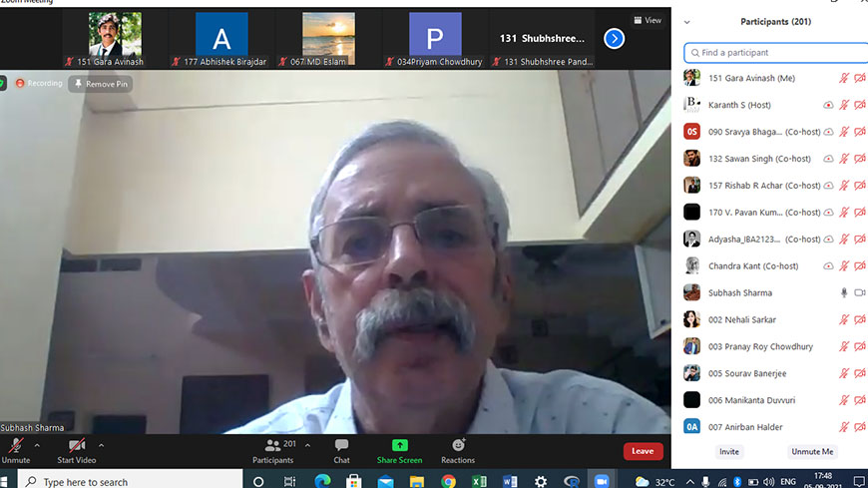
Task: Open the View layout menu
Action: (x=647, y=20)
